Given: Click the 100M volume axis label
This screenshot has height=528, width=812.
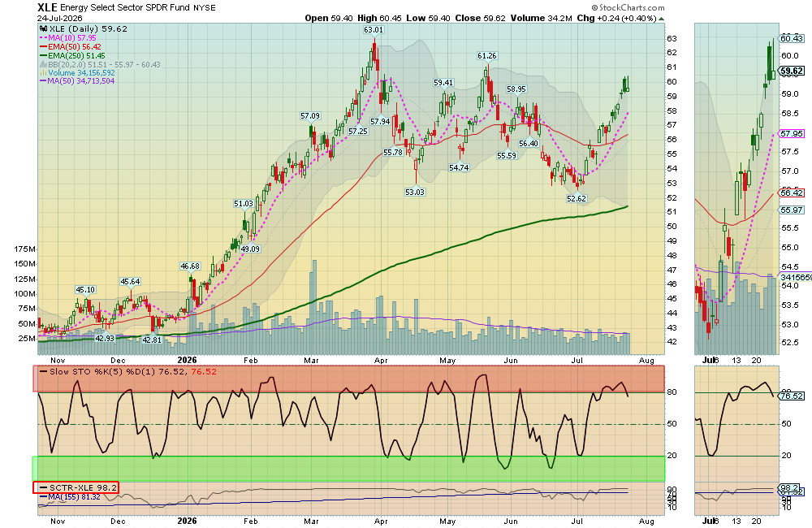Looking at the screenshot, I should click(25, 294).
